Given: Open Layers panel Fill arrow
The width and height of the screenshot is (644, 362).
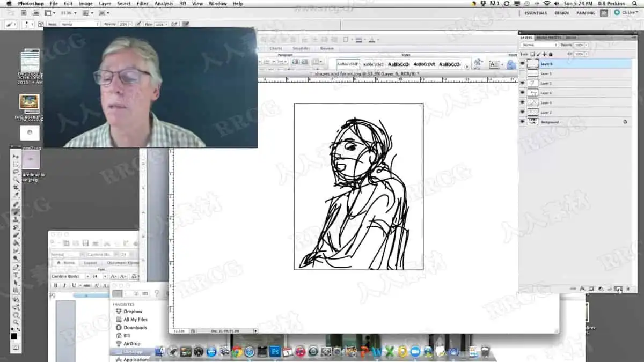Looking at the screenshot, I should pos(586,54).
